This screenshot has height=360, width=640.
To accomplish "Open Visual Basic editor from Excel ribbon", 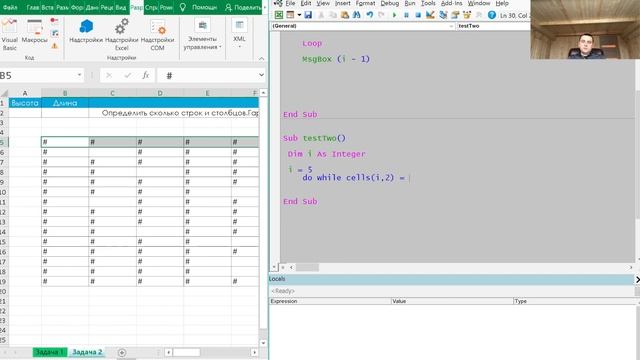I will tap(10, 34).
